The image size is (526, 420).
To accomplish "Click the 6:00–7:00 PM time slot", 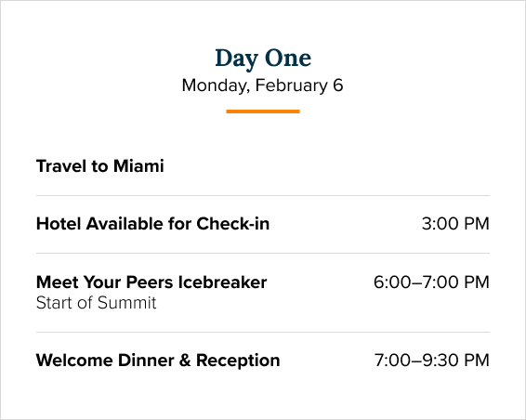I will pyautogui.click(x=431, y=282).
